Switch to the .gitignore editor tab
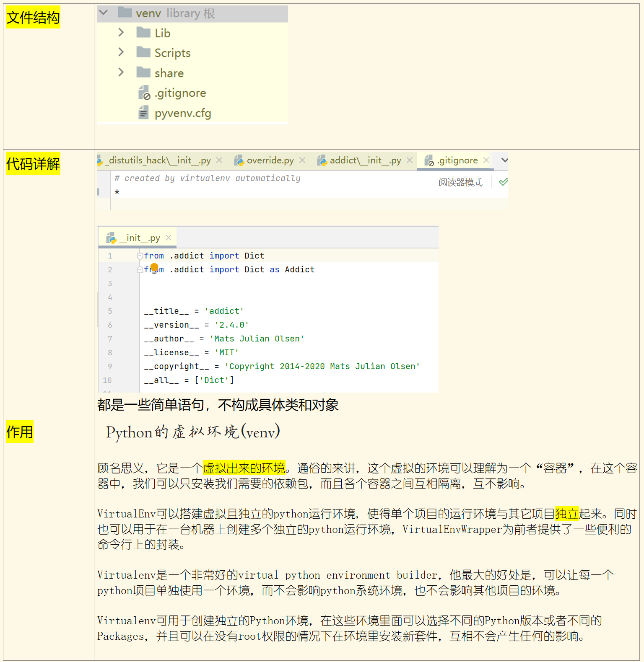Image resolution: width=644 pixels, height=662 pixels. click(457, 160)
